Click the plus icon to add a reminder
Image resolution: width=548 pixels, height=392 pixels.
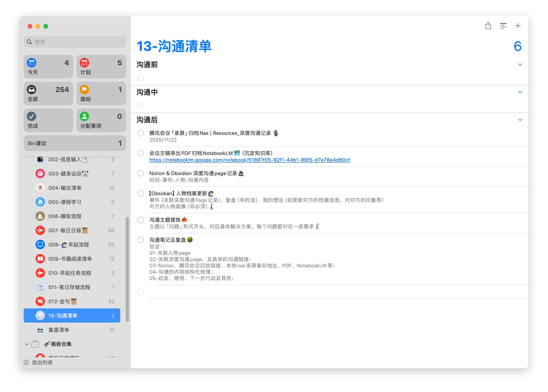pyautogui.click(x=518, y=26)
